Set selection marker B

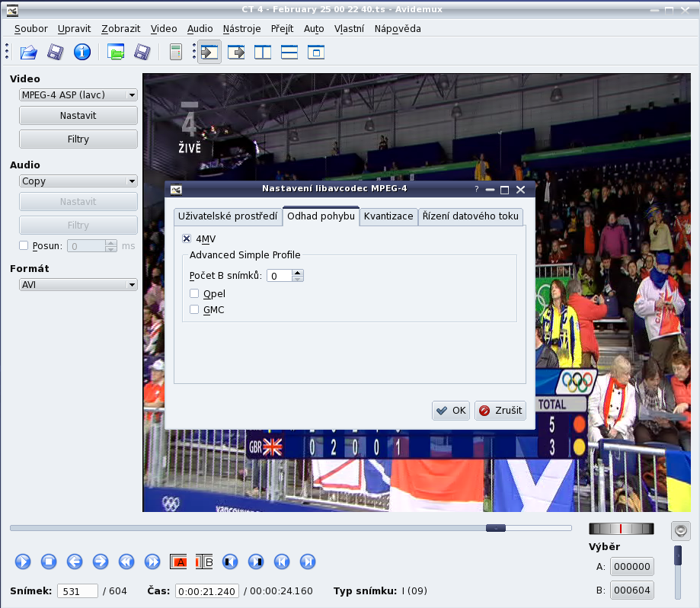tap(204, 562)
